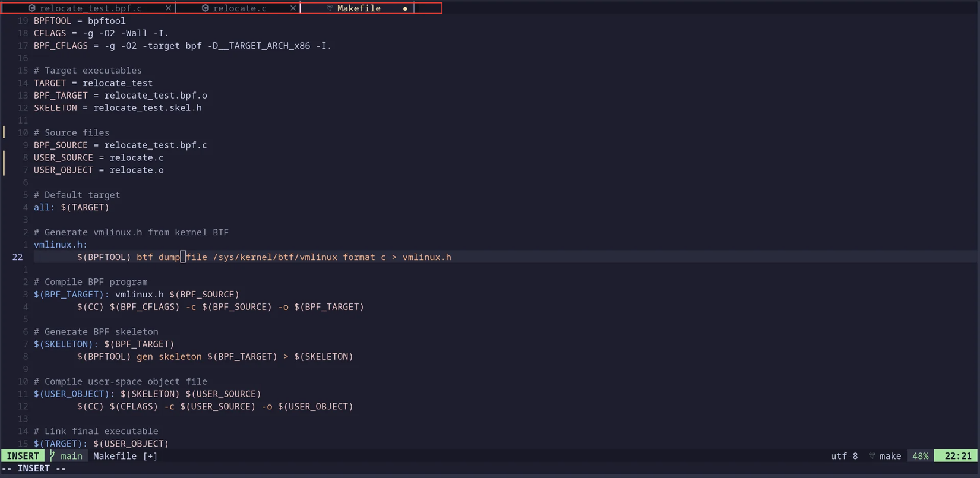The width and height of the screenshot is (980, 478).
Task: Click the 'TARGET = relocate_test' line
Action: coord(93,83)
